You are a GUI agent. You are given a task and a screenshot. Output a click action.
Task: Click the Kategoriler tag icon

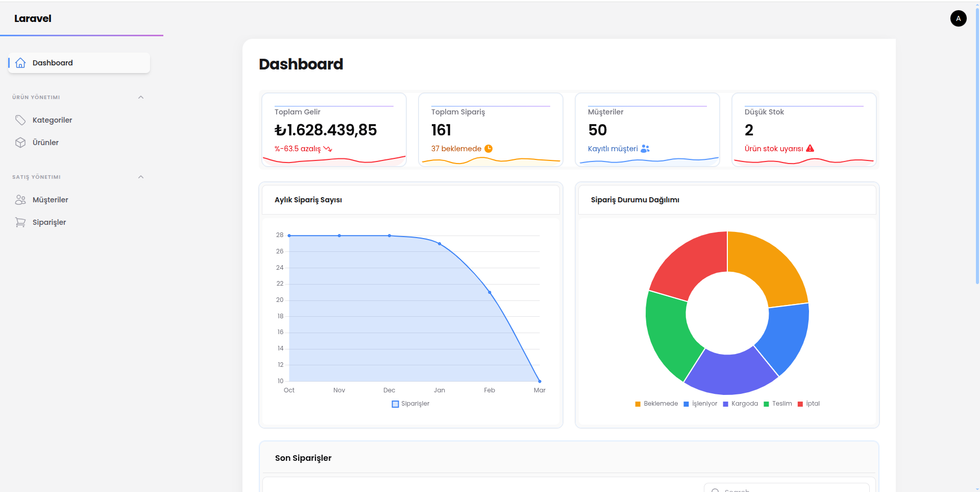point(20,120)
